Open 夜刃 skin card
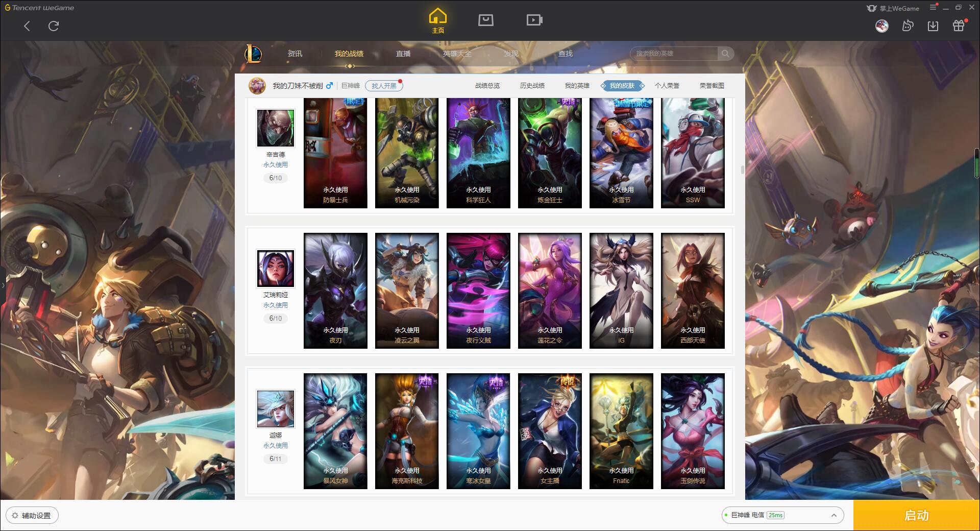The width and height of the screenshot is (980, 531). pos(335,291)
